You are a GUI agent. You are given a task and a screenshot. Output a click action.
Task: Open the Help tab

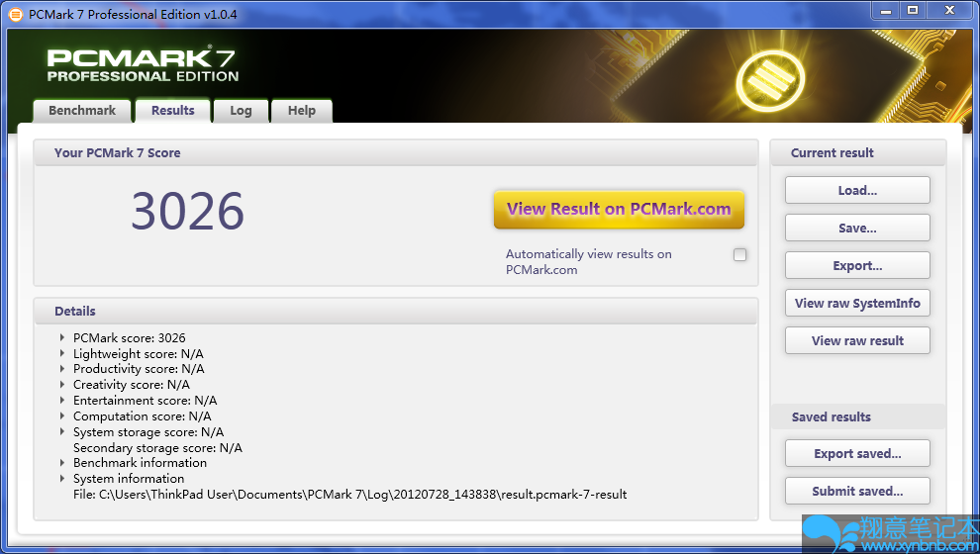[301, 111]
